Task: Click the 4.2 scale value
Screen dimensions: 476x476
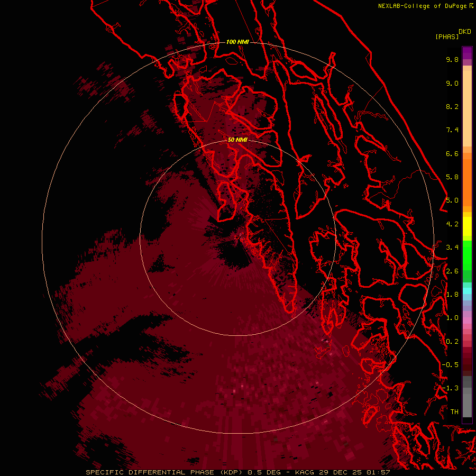Action: 452,224
